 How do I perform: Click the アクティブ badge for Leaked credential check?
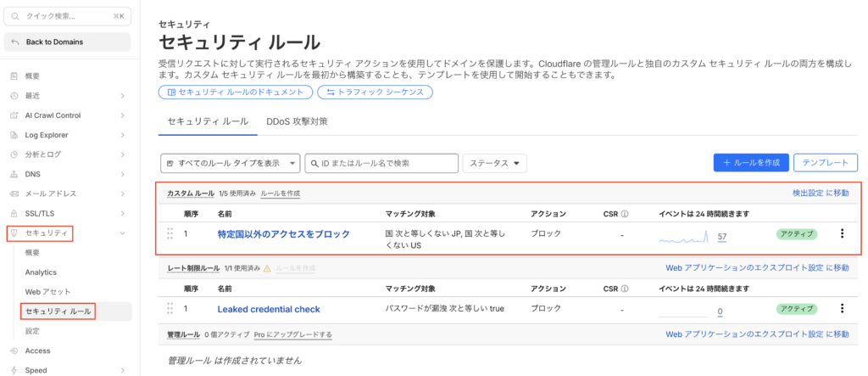coord(797,309)
